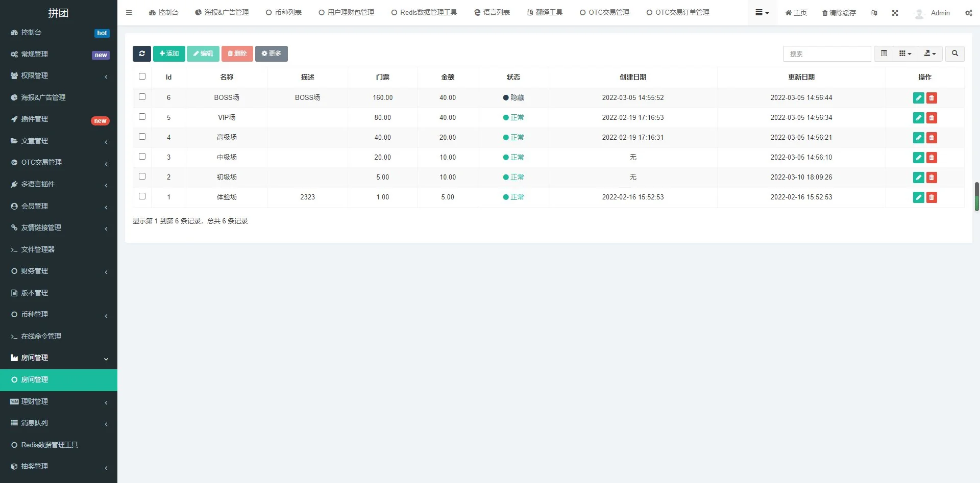Open the OTC交易订单管理 tab
Viewport: 980px width, 483px height.
[x=678, y=13]
